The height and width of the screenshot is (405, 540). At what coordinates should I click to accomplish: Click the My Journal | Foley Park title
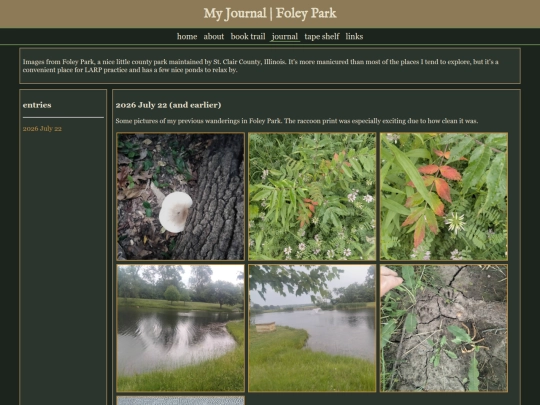[270, 13]
